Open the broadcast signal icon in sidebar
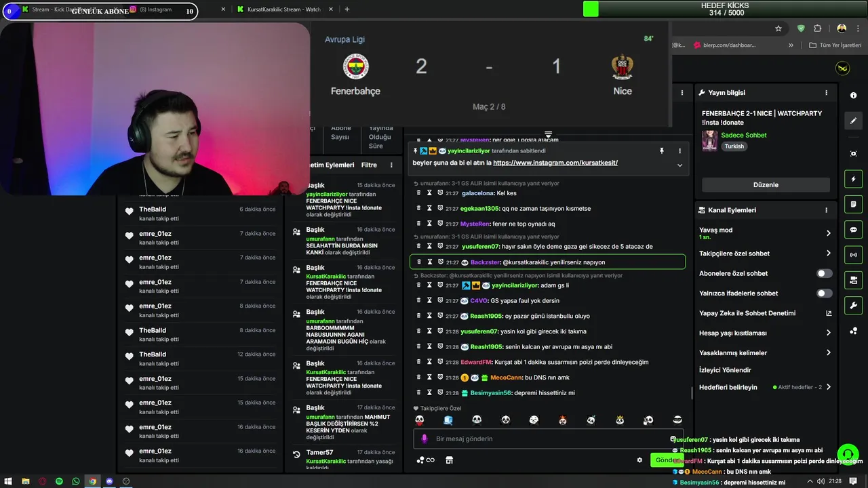868x488 pixels. tap(853, 255)
